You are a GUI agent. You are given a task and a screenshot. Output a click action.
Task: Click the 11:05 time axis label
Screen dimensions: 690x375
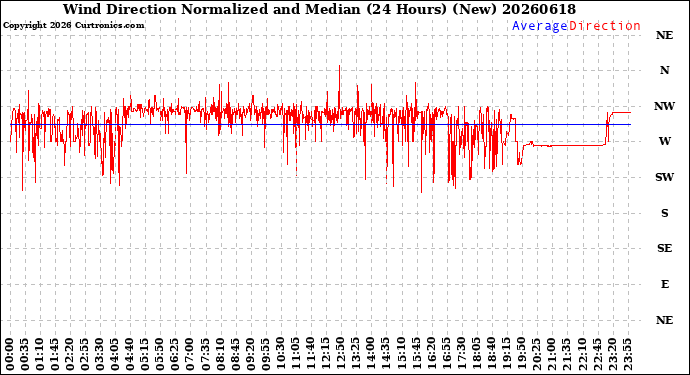[x=295, y=355]
